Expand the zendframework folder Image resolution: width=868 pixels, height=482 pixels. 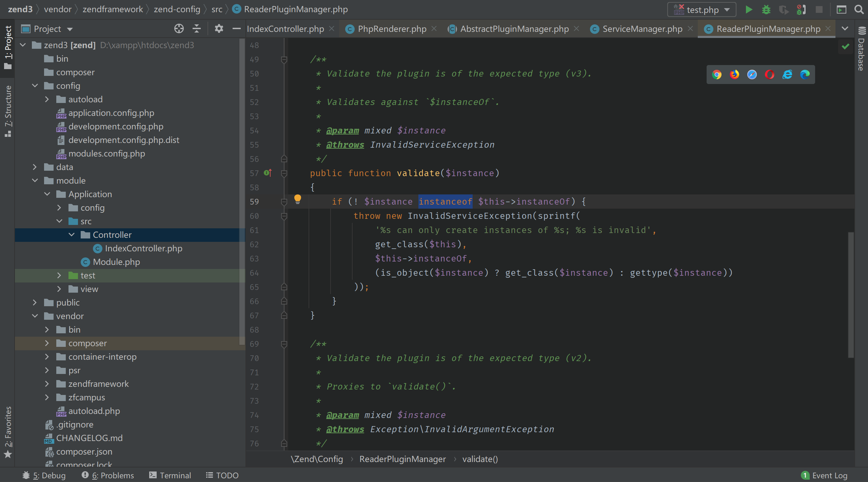47,384
